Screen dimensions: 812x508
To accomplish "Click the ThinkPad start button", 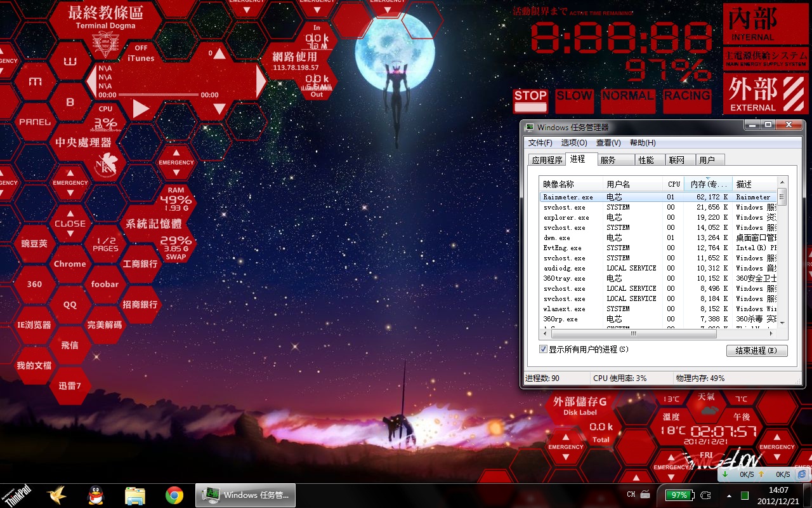I will [16, 495].
